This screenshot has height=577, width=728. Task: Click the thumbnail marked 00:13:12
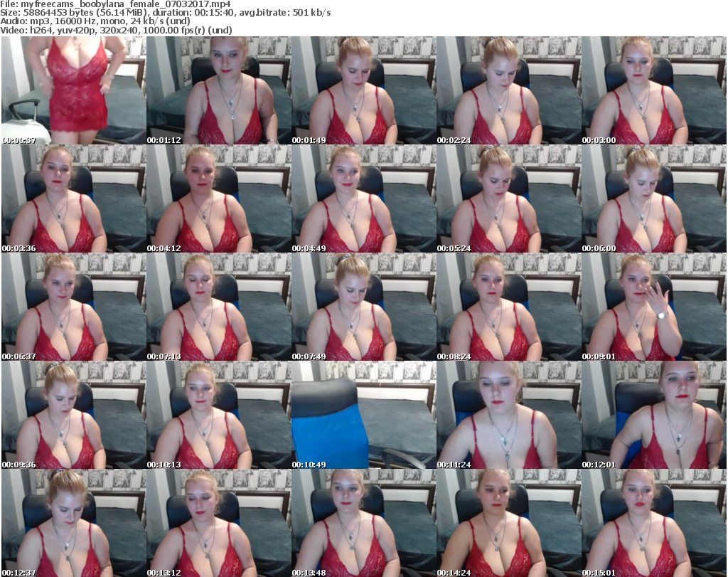pyautogui.click(x=219, y=523)
